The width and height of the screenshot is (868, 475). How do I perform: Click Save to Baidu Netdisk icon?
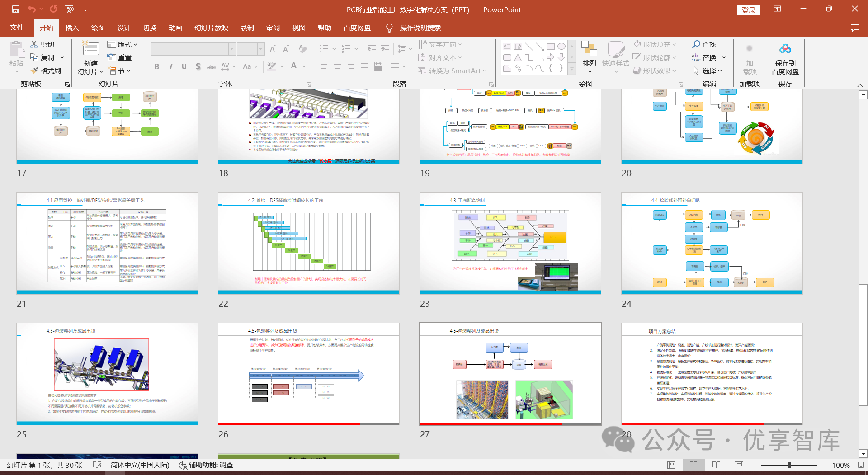coord(785,49)
